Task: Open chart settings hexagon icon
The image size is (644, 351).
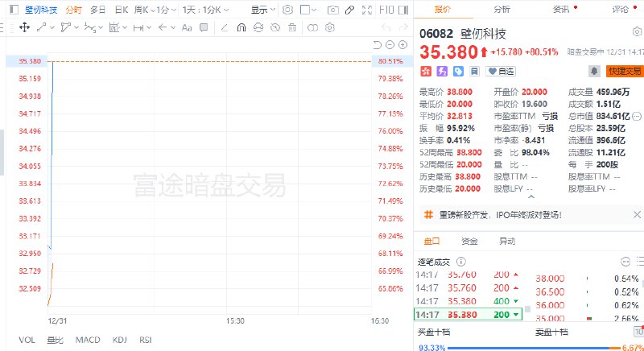Action: coord(288,10)
